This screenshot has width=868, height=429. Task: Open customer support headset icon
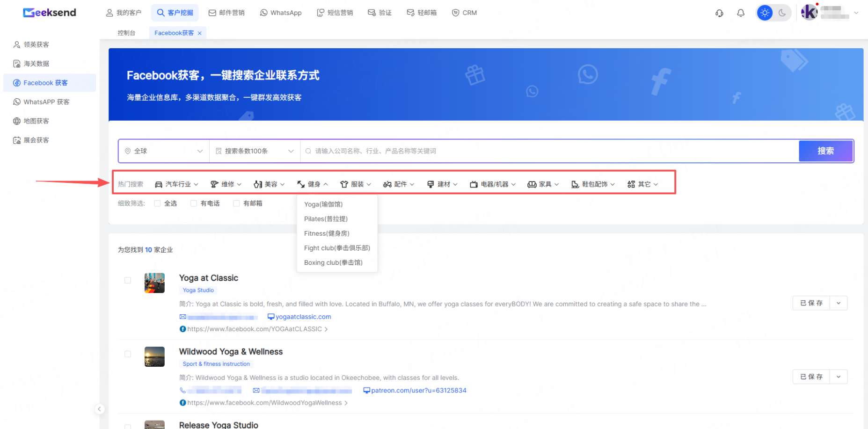719,13
